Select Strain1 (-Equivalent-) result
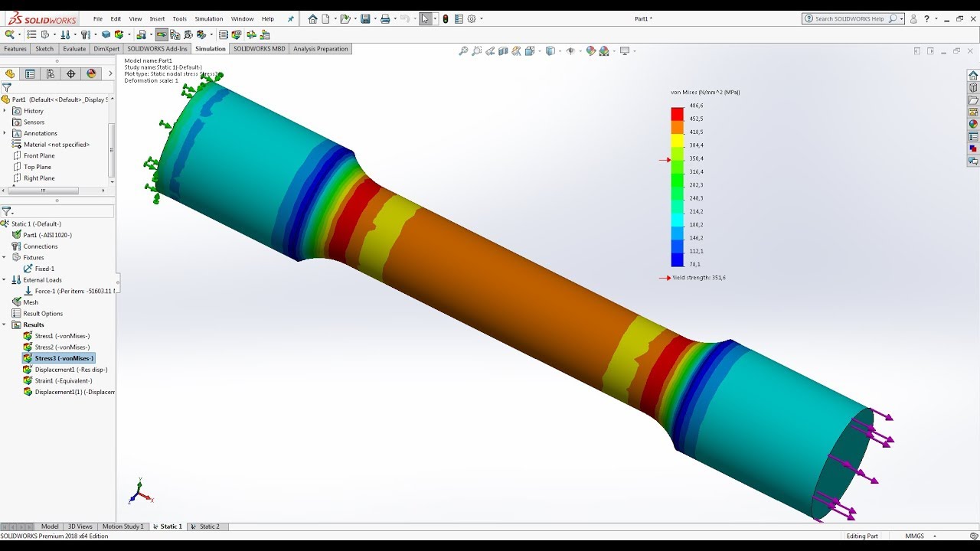 coord(63,380)
